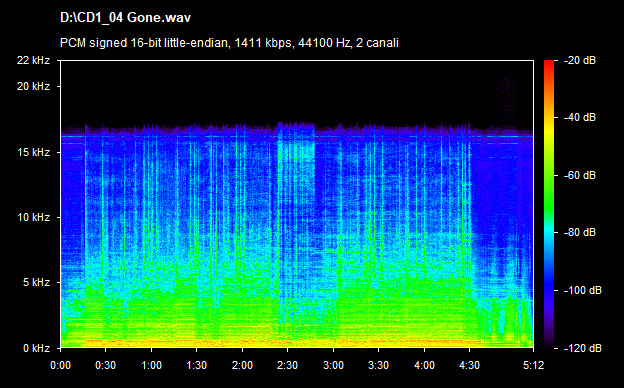624x388 pixels.
Task: Click the PCM signed 16-bit format info line
Action: click(x=229, y=43)
